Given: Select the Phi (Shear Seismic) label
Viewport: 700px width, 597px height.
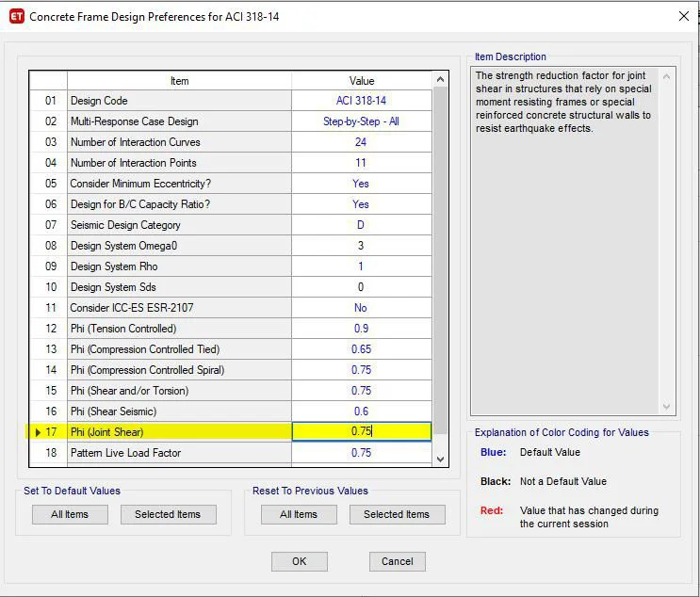Looking at the screenshot, I should pyautogui.click(x=113, y=411).
